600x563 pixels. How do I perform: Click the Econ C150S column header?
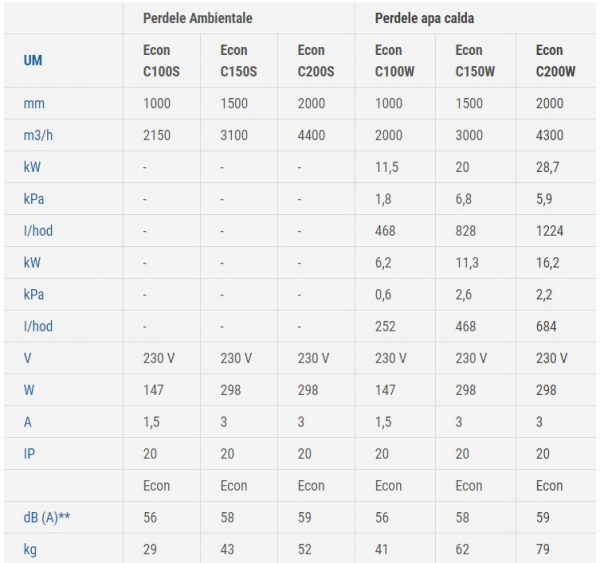pos(239,60)
